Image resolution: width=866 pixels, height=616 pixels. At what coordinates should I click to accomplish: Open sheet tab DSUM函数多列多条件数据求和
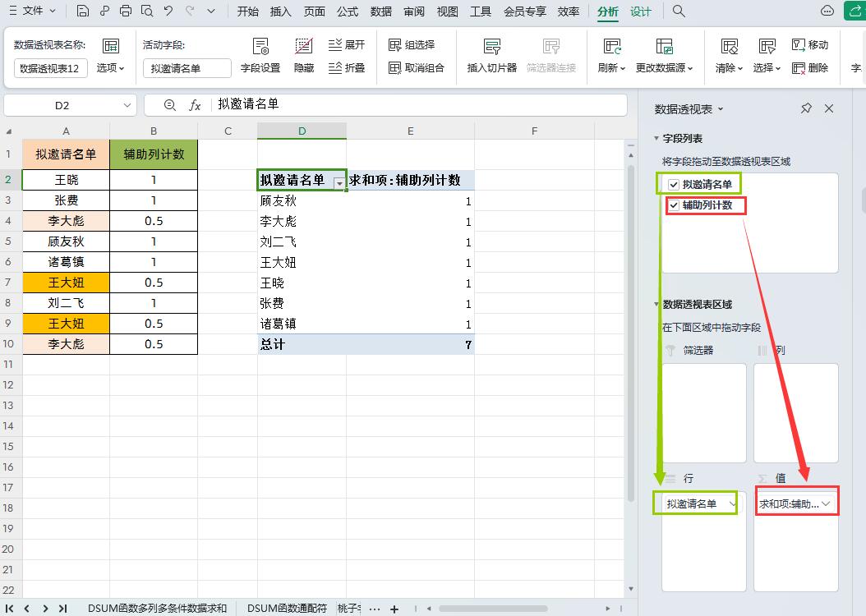click(x=158, y=609)
